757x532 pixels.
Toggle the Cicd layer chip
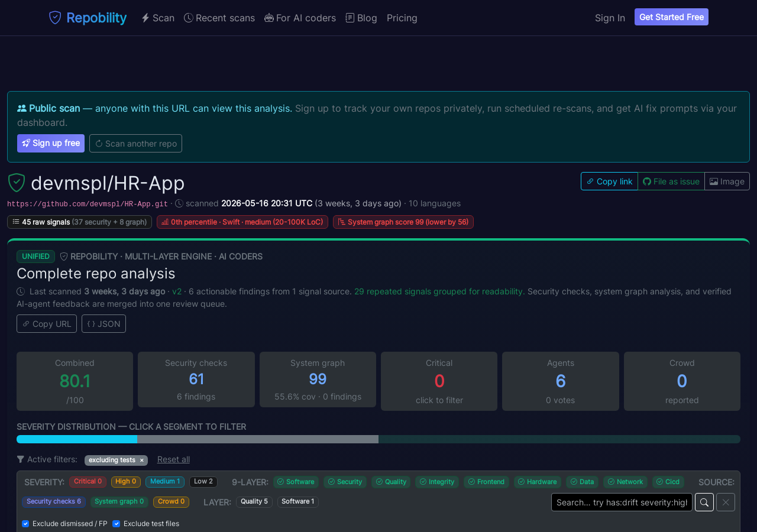click(668, 482)
